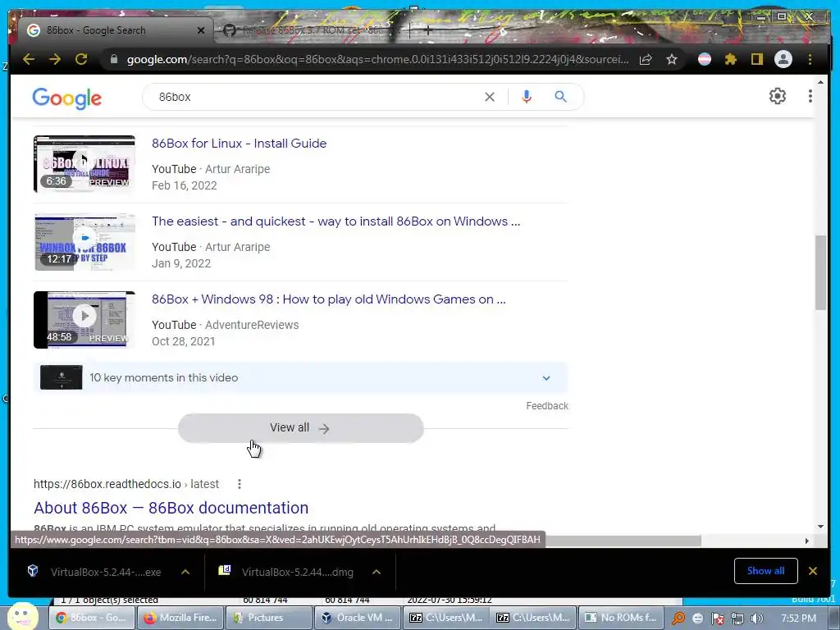Switch to Oracle VM VirtualBox in the taskbar
840x630 pixels.
[x=357, y=618]
